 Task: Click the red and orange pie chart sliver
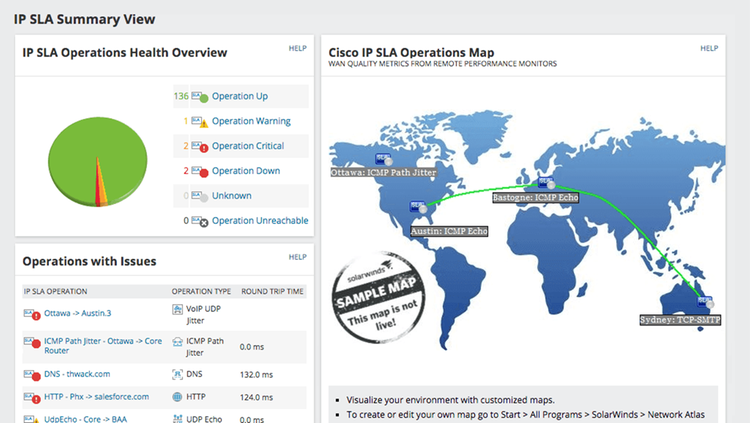click(100, 189)
